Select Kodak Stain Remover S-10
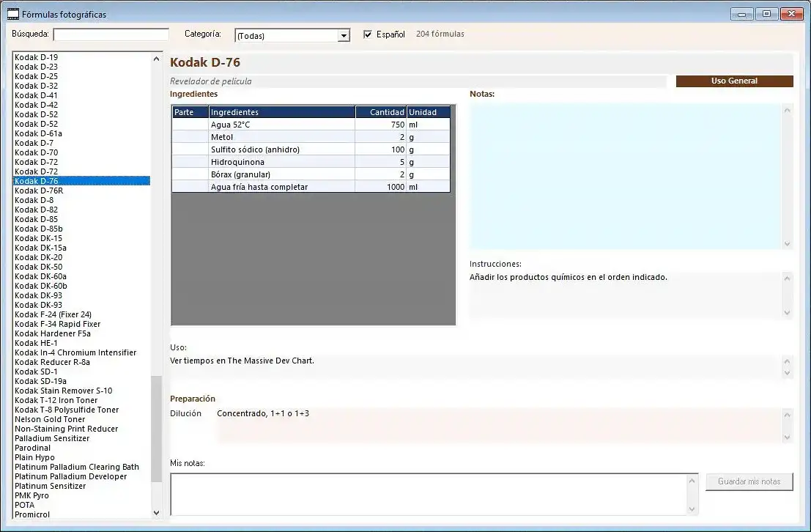This screenshot has width=811, height=532. tap(81, 391)
